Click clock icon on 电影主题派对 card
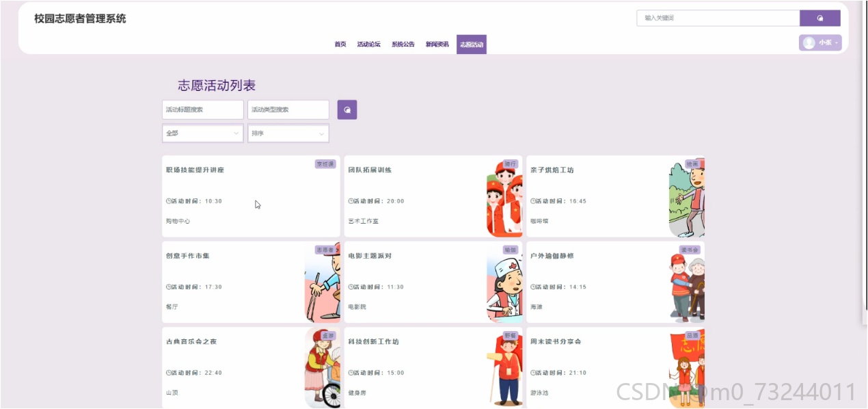 pos(351,287)
